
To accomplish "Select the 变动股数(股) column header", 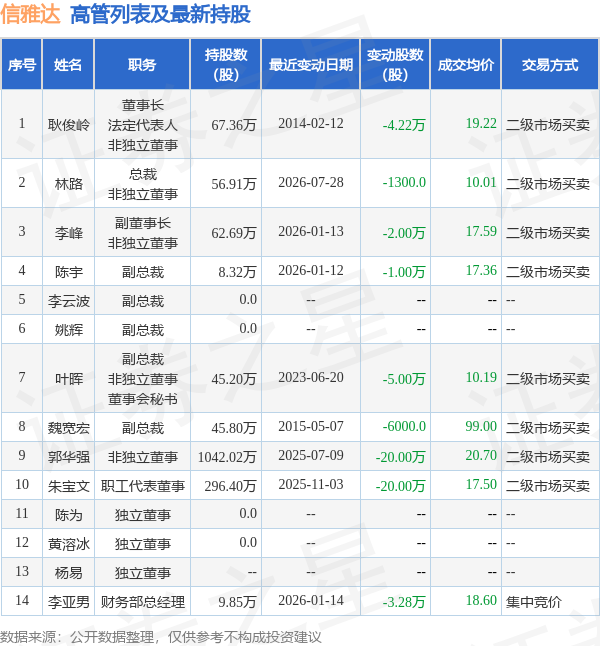I will (395, 65).
